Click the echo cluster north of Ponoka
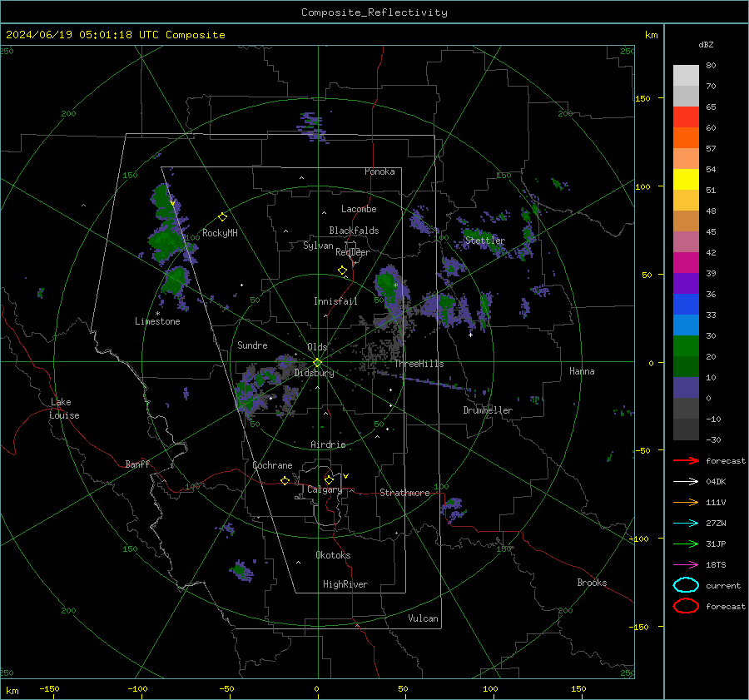Image resolution: width=749 pixels, height=700 pixels. (312, 127)
